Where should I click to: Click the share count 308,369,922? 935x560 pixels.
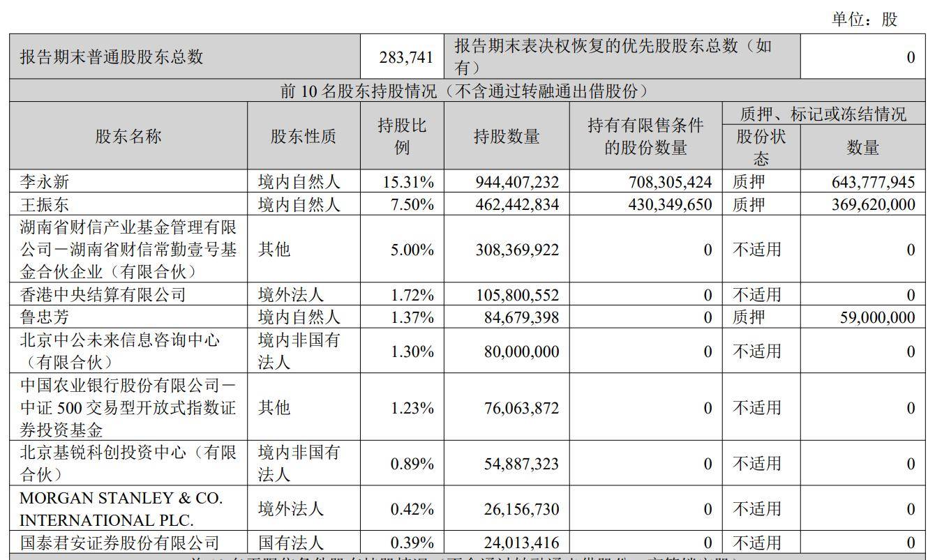[516, 249]
